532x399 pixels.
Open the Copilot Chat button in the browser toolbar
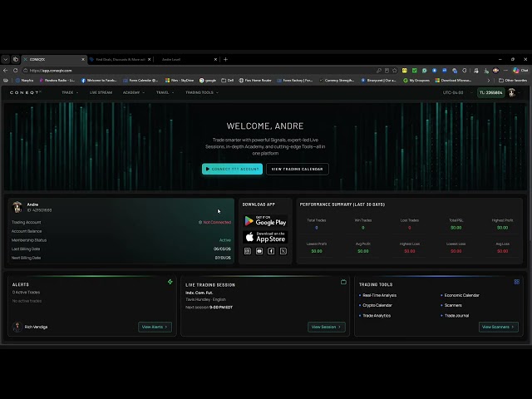[x=520, y=70]
